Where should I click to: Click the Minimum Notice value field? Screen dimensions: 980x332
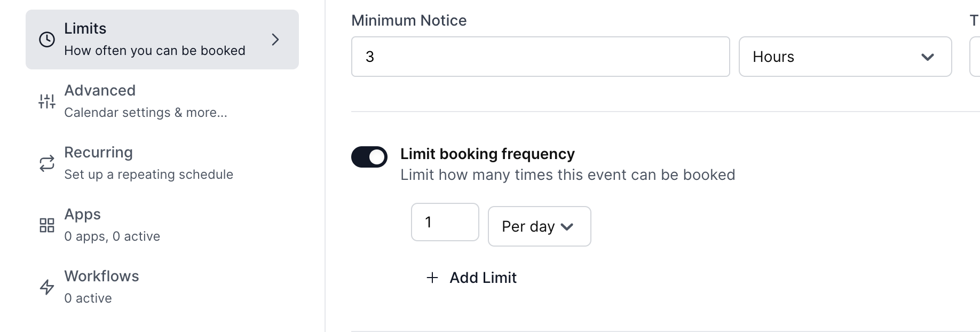pos(540,57)
